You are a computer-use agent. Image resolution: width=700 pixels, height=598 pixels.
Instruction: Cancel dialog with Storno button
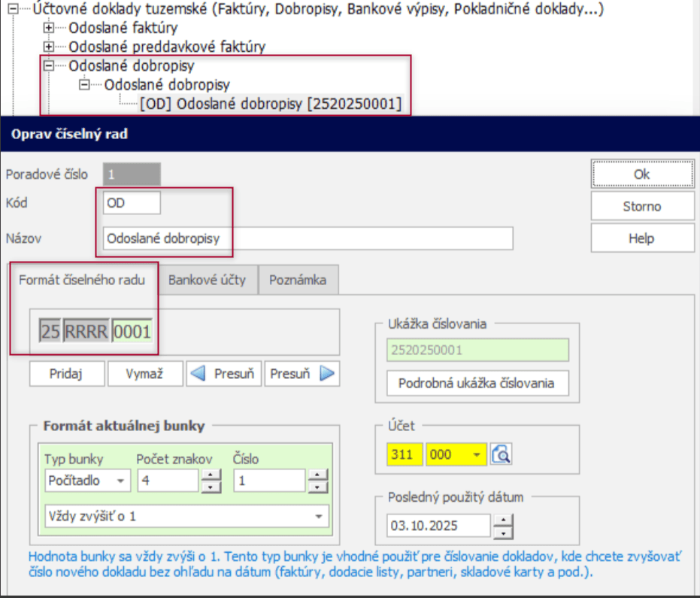coord(641,206)
